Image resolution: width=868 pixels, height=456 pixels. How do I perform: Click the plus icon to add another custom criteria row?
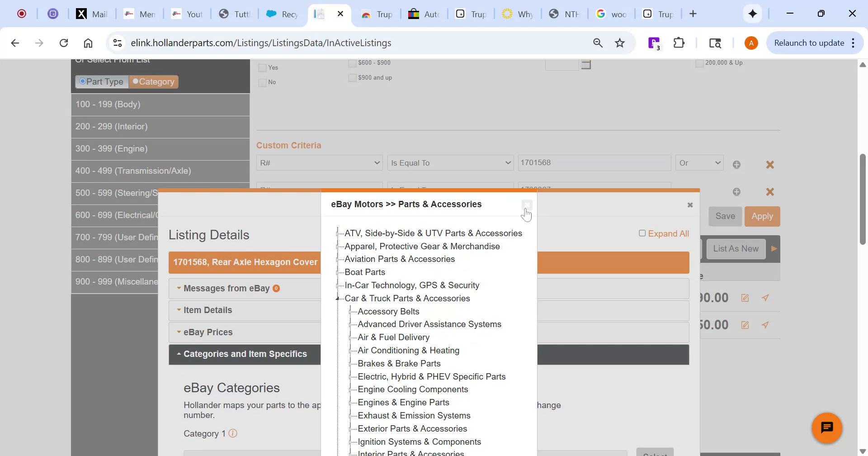(736, 164)
